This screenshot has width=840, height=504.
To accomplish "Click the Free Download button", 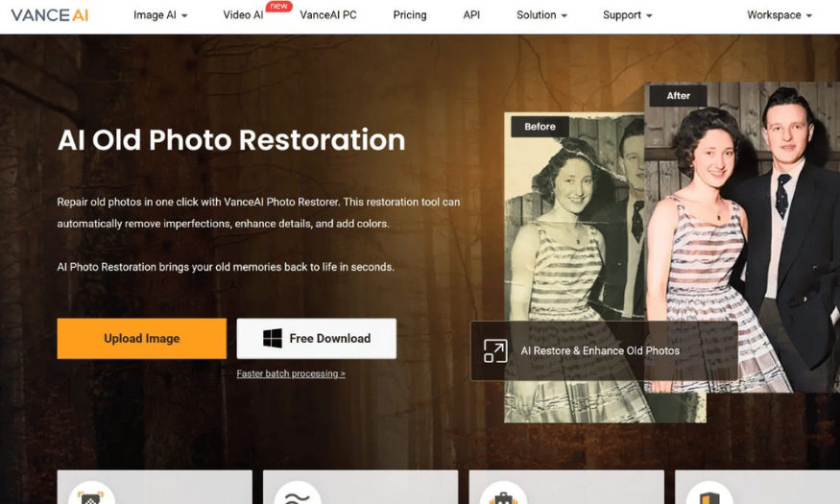I will [317, 339].
